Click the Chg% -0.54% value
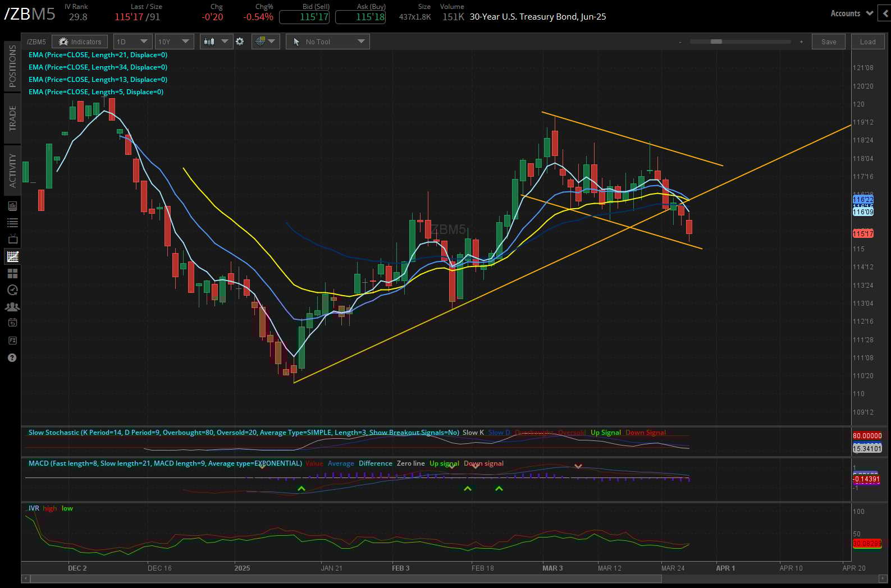The width and height of the screenshot is (891, 588). pos(258,17)
